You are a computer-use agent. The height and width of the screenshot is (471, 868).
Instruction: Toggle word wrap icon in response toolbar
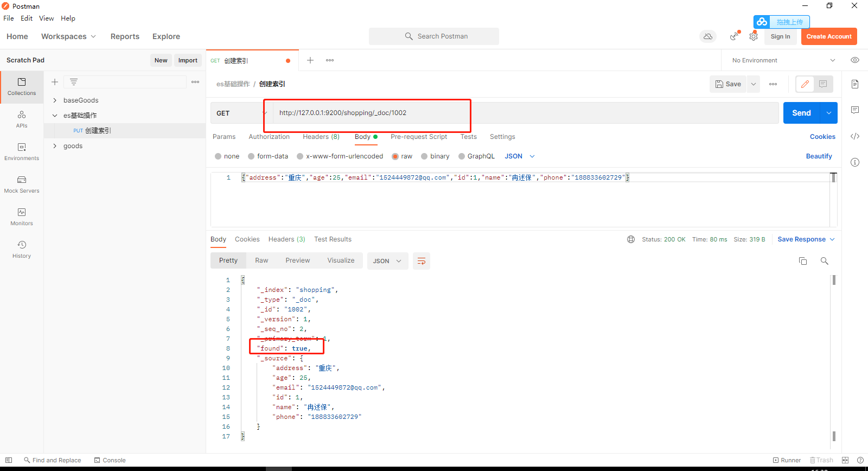pos(422,261)
